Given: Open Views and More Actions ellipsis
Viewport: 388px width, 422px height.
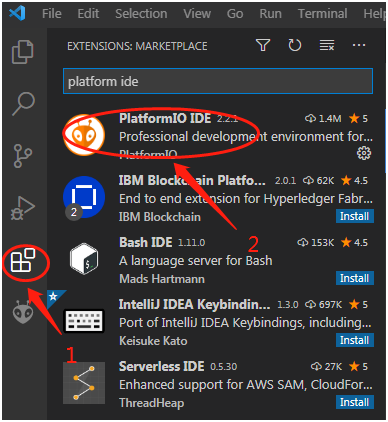Looking at the screenshot, I should 359,45.
